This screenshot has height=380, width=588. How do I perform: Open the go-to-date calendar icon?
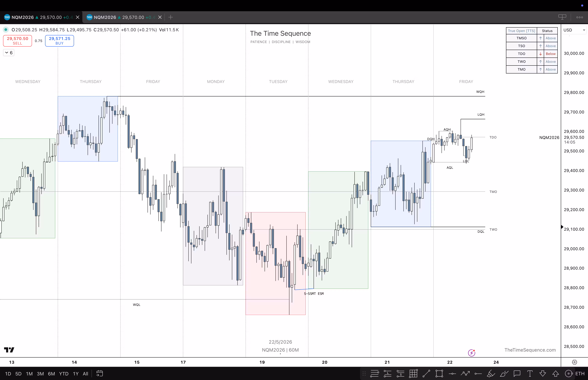point(99,374)
